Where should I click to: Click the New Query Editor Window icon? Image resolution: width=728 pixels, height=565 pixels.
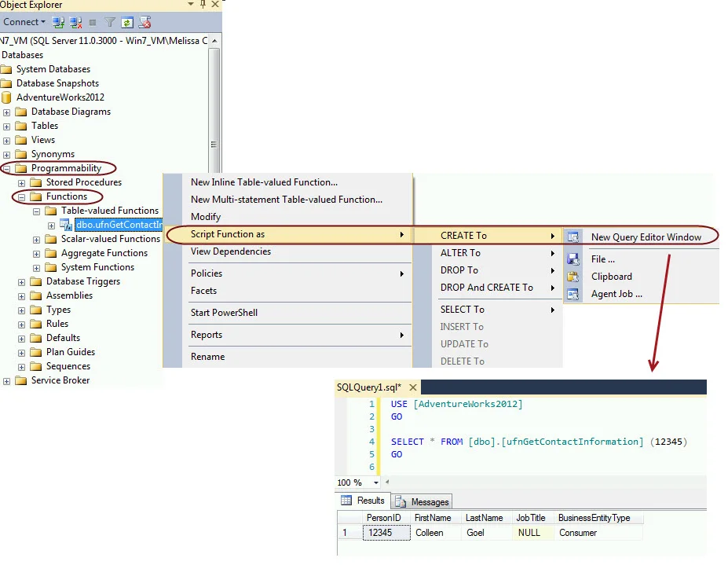(573, 237)
